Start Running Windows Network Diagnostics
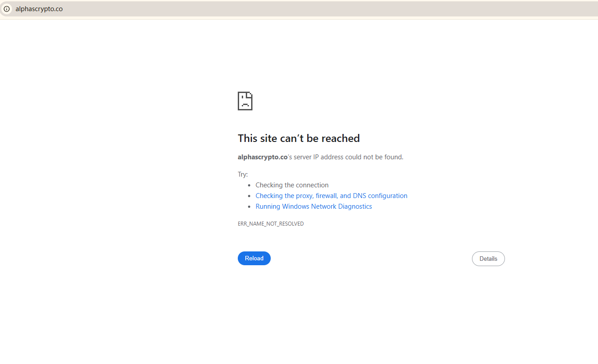 point(314,206)
